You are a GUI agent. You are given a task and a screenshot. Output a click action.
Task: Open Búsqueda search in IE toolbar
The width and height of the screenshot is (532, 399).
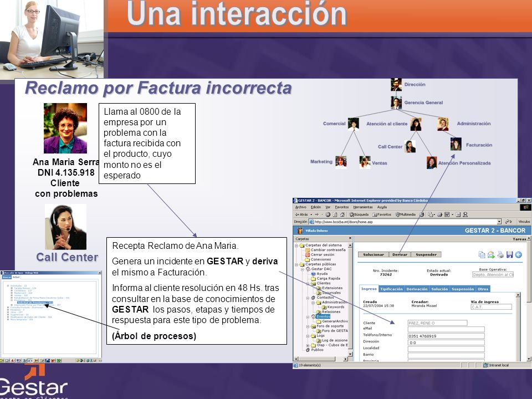point(359,214)
